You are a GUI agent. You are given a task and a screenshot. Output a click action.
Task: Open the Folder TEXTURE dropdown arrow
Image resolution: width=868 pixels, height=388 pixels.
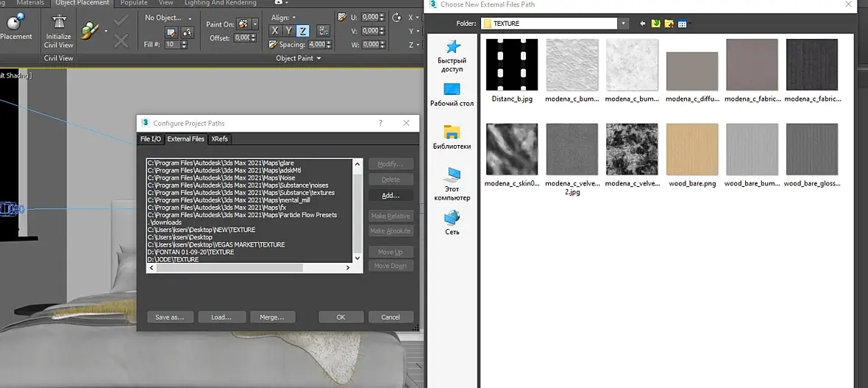tap(624, 24)
